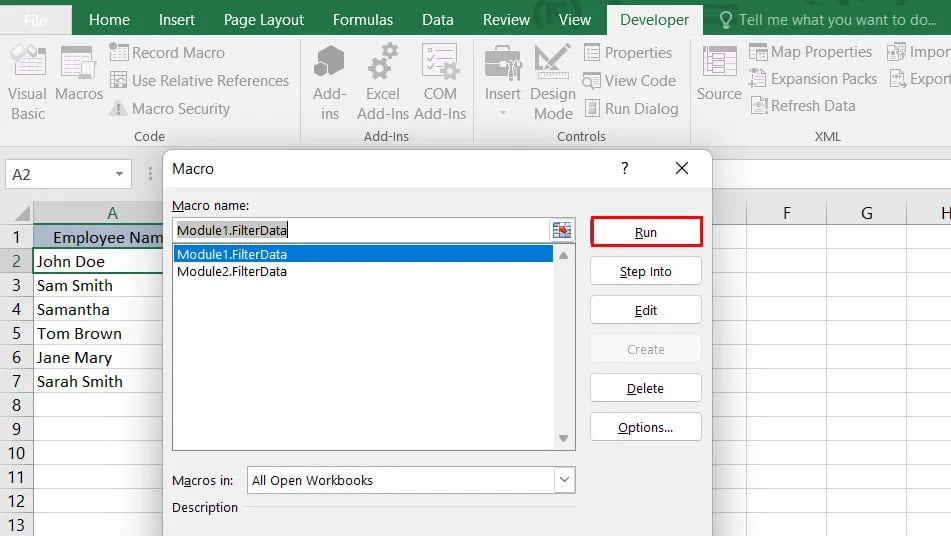Toggle Use Relative References

tap(200, 81)
